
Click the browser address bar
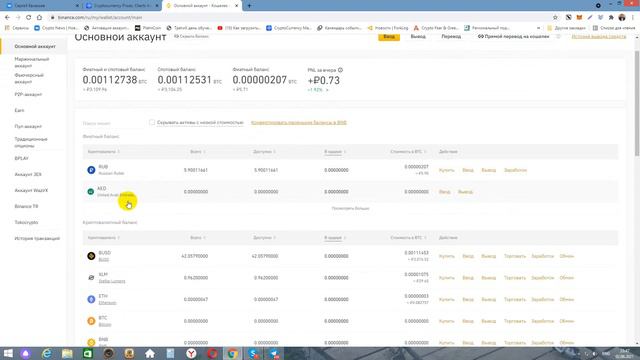pos(300,17)
